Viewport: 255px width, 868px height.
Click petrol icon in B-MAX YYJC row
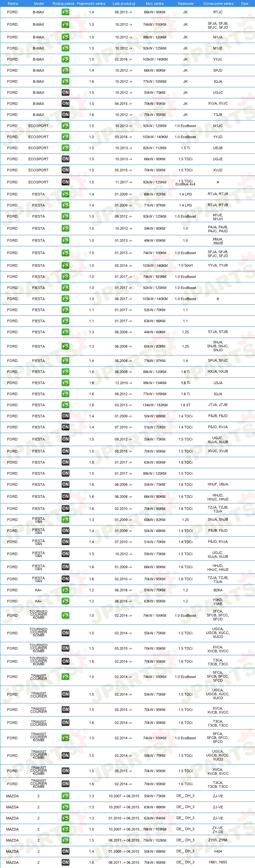66,59
